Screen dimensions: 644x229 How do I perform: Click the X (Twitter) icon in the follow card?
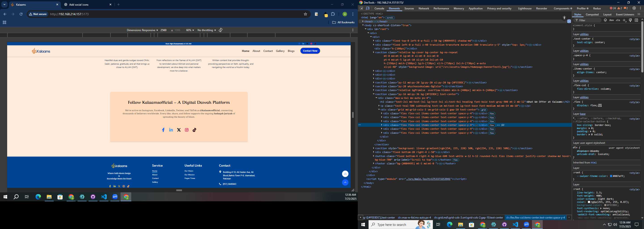coord(179,130)
